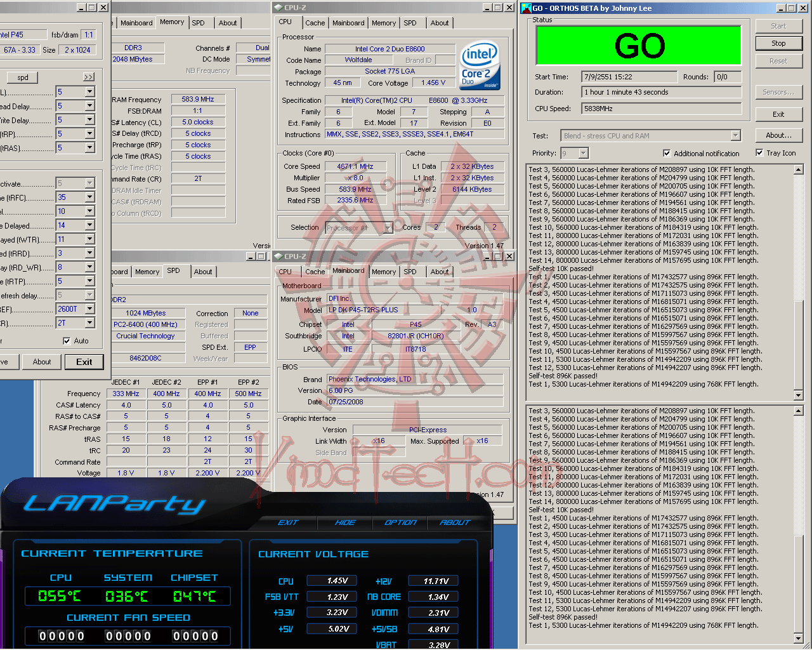This screenshot has height=650, width=812.
Task: Click the Rounds field showing 0/0
Action: 728,77
